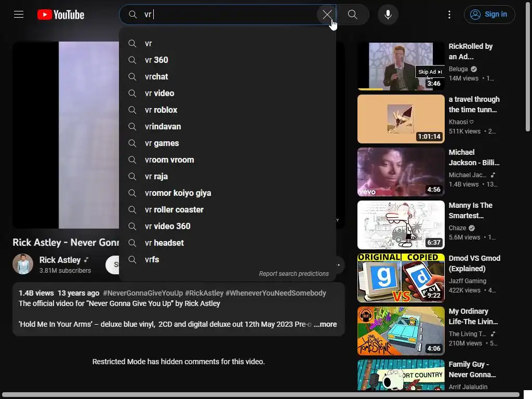This screenshot has width=532, height=399.
Task: Choose 'vromor koiyo giya' suggestion
Action: click(x=228, y=193)
